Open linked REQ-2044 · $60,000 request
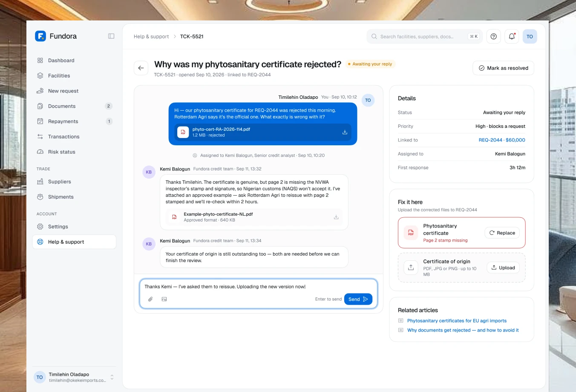The image size is (576, 392). [502, 140]
